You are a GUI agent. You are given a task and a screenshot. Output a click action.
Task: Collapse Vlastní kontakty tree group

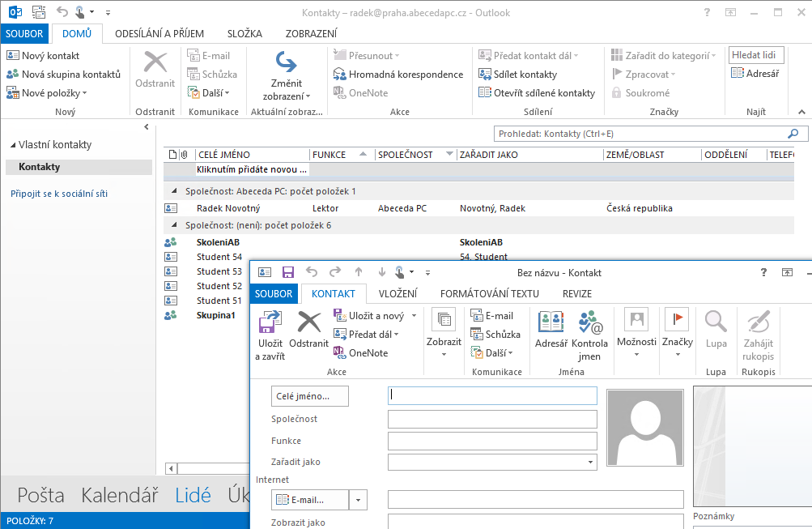point(13,145)
